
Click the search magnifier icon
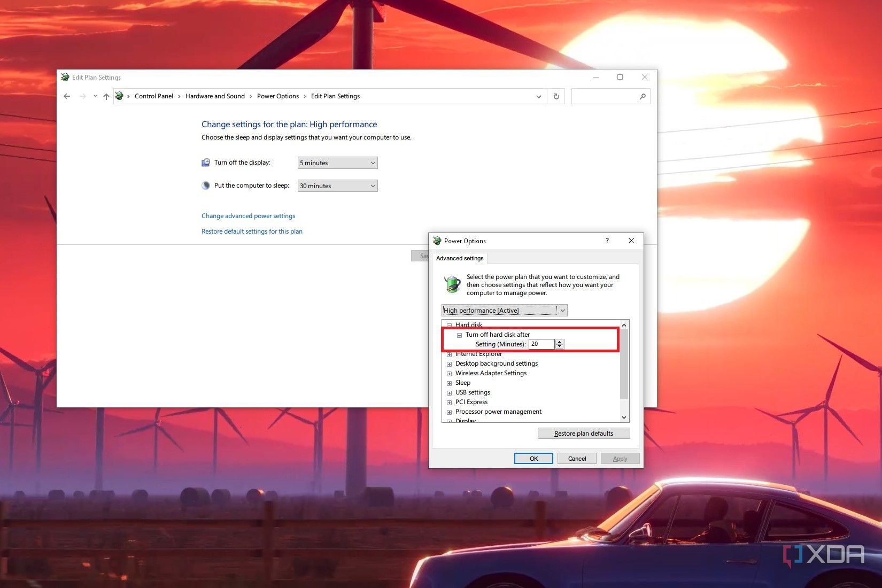click(643, 96)
